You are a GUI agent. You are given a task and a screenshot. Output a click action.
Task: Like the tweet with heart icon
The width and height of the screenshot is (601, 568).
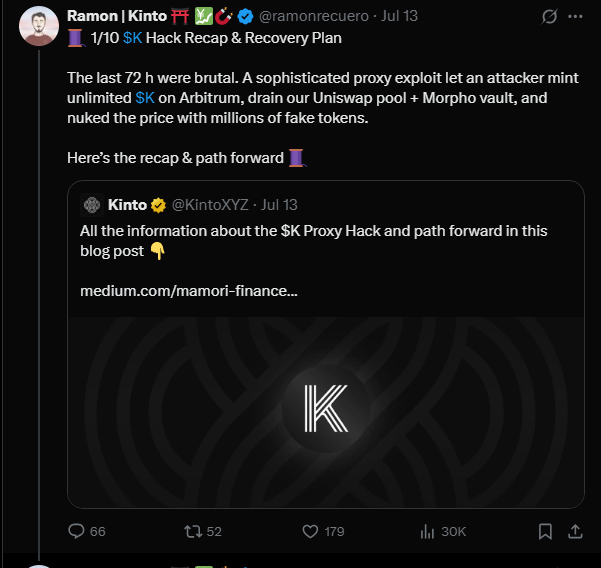coord(311,531)
